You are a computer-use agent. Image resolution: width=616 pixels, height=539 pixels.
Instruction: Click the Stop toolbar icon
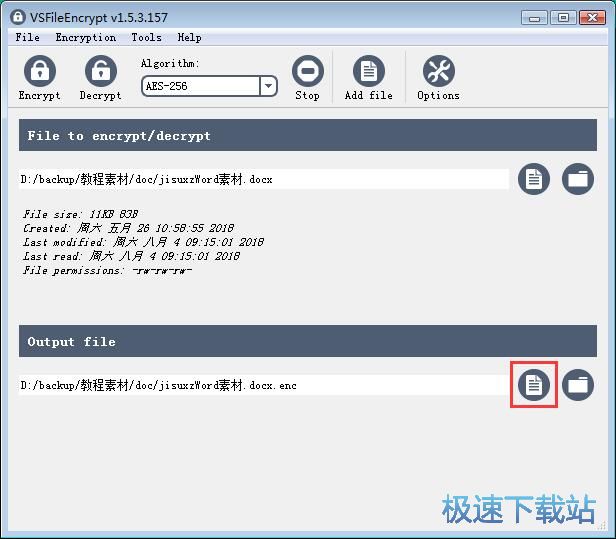tap(308, 71)
